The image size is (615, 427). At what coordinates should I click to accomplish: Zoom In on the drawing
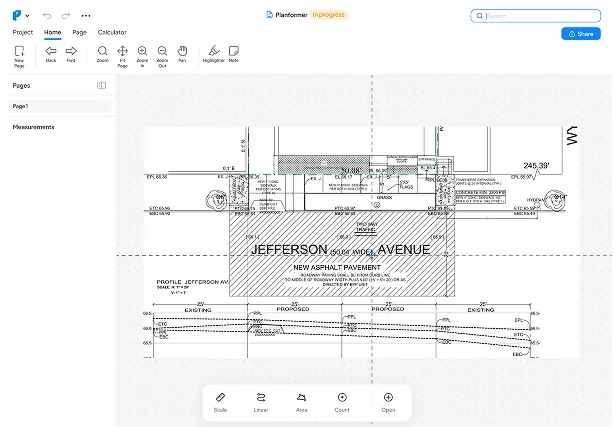pyautogui.click(x=142, y=51)
